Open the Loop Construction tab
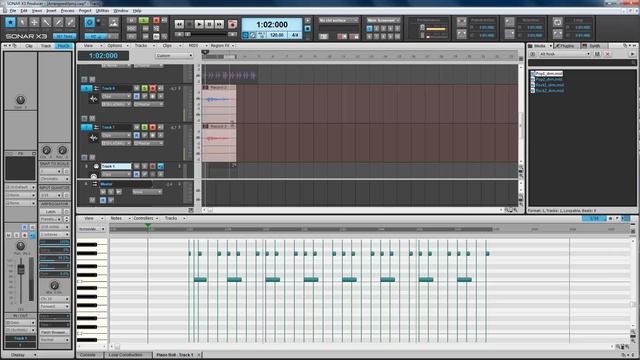640x360 pixels. [126, 355]
